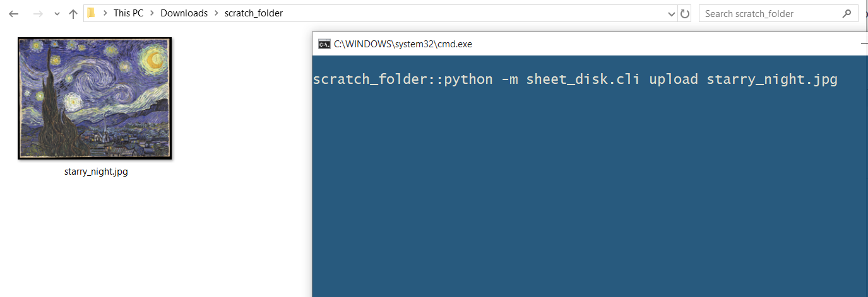Select the Starry Night image thumbnail
868x297 pixels.
tap(95, 98)
